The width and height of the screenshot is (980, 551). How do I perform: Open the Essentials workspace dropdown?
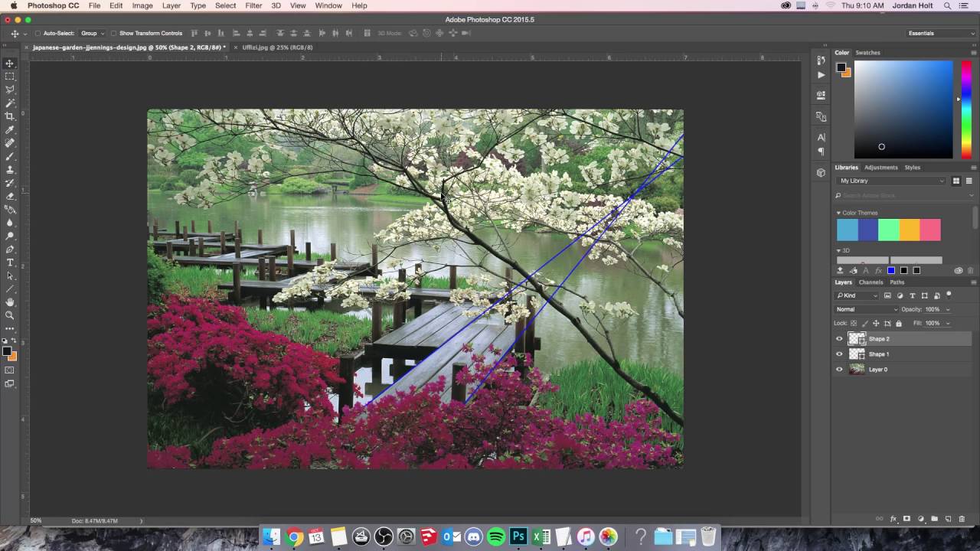(941, 34)
